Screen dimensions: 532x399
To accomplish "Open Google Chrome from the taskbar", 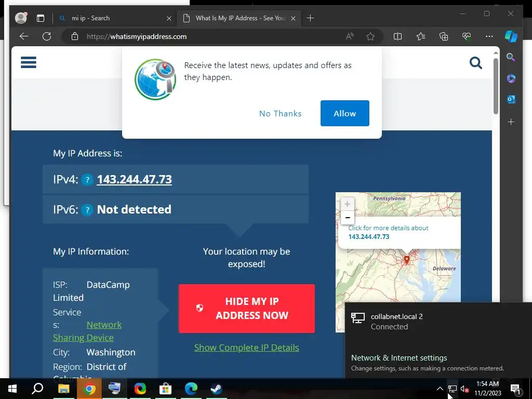I will pyautogui.click(x=89, y=389).
